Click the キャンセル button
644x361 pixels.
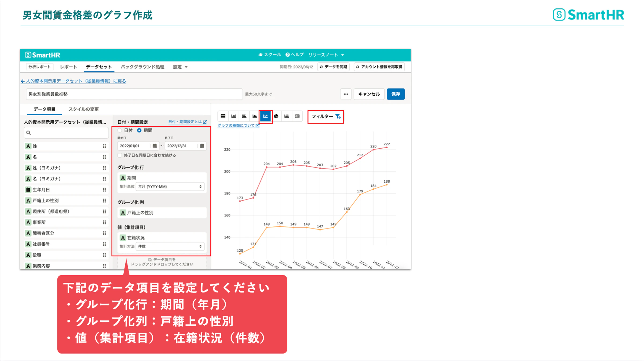[369, 94]
